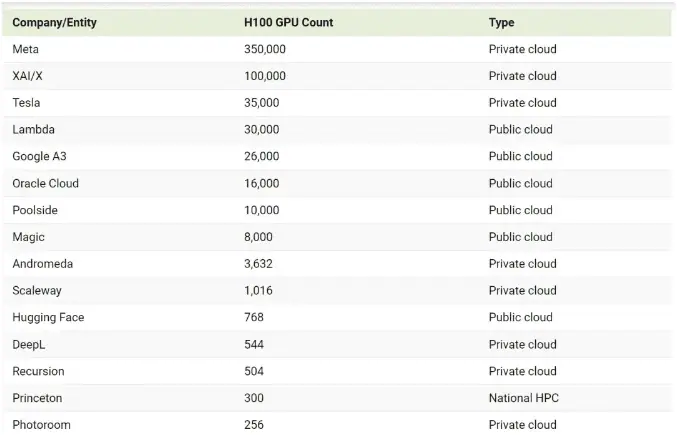Select the Princeton entity cell
This screenshot has width=677, height=435.
click(37, 398)
